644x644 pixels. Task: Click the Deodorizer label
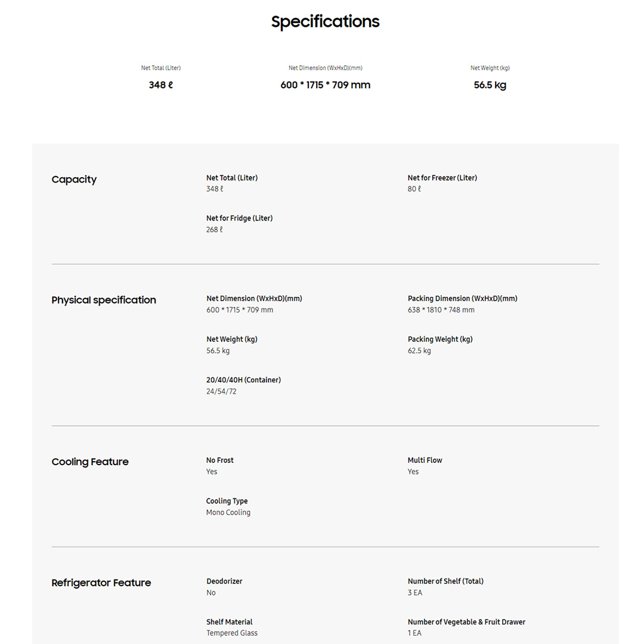(x=224, y=581)
